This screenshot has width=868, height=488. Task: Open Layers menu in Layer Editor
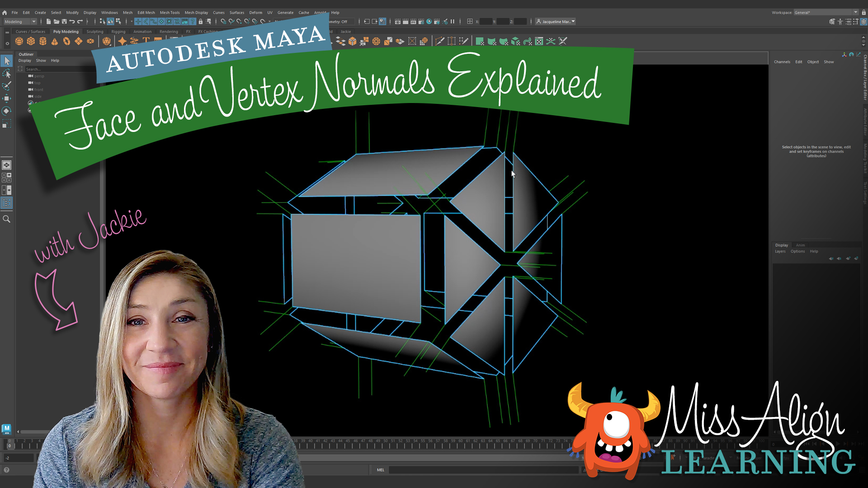pyautogui.click(x=780, y=251)
